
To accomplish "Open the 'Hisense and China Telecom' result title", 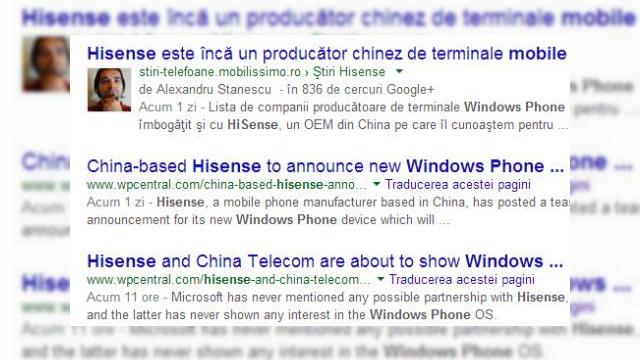I will tap(325, 261).
